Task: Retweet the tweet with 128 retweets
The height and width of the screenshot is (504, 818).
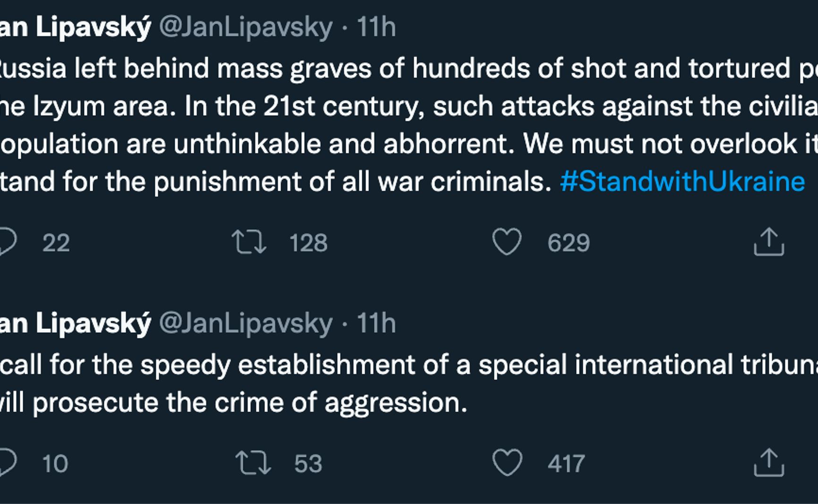Action: point(249,242)
